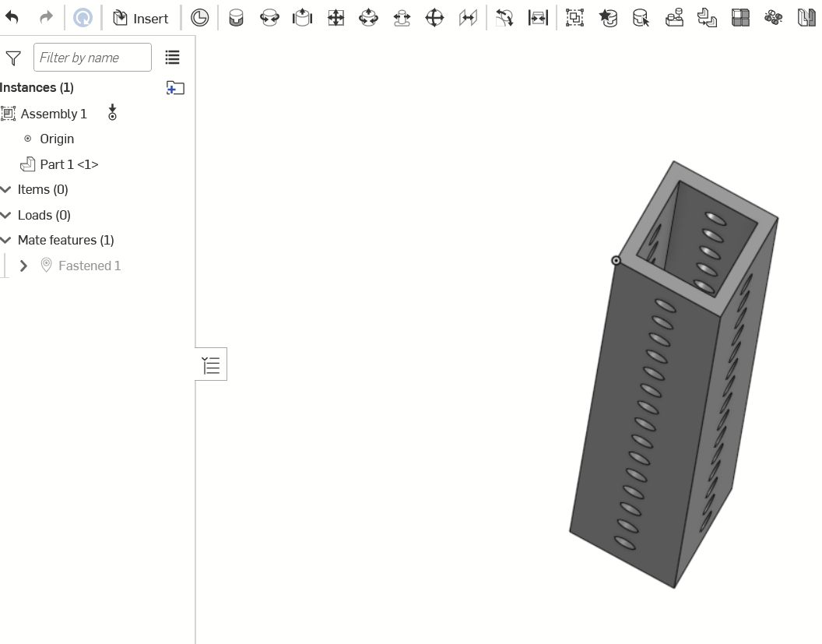
Task: Click the Redo arrow
Action: (46, 18)
